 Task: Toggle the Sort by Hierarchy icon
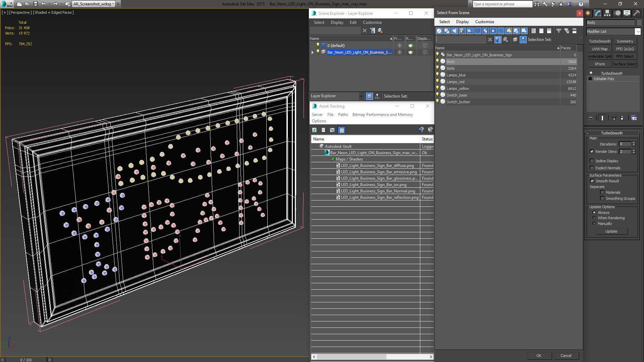coord(523,40)
